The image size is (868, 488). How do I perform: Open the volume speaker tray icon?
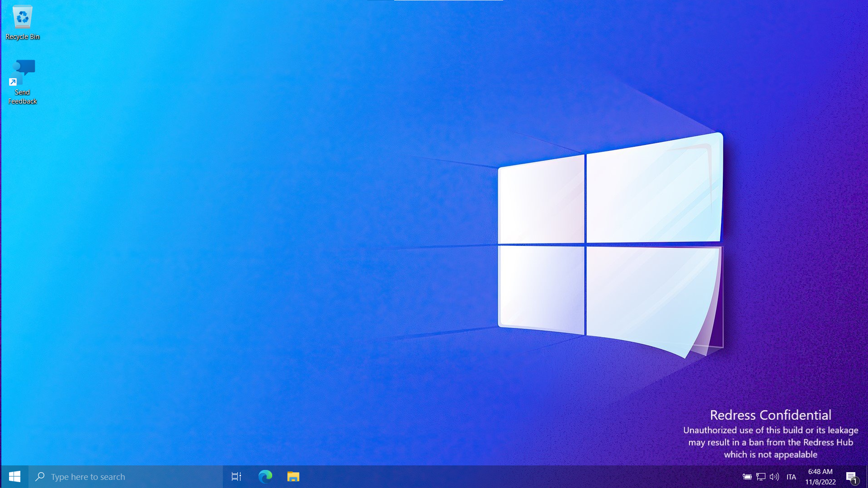pyautogui.click(x=774, y=477)
